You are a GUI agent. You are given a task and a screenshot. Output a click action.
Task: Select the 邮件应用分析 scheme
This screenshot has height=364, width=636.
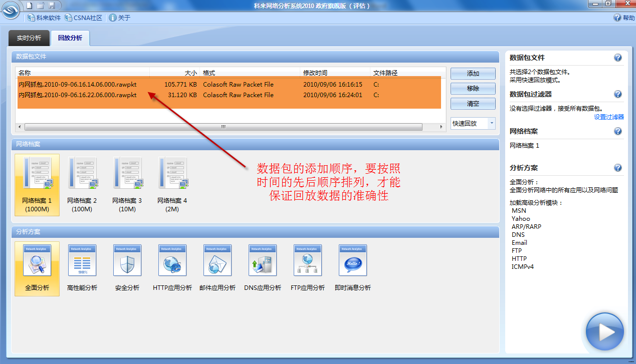click(x=218, y=269)
